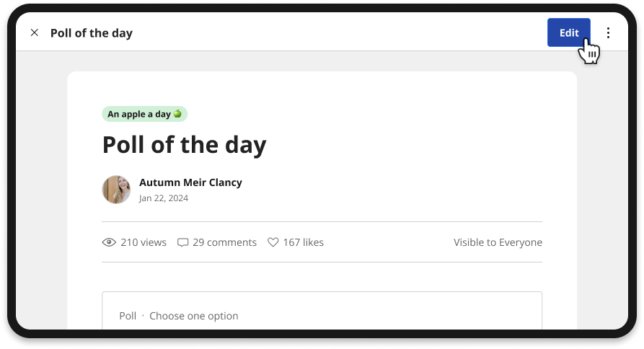Click the eye views icon
Image resolution: width=644 pixels, height=349 pixels.
pyautogui.click(x=109, y=242)
